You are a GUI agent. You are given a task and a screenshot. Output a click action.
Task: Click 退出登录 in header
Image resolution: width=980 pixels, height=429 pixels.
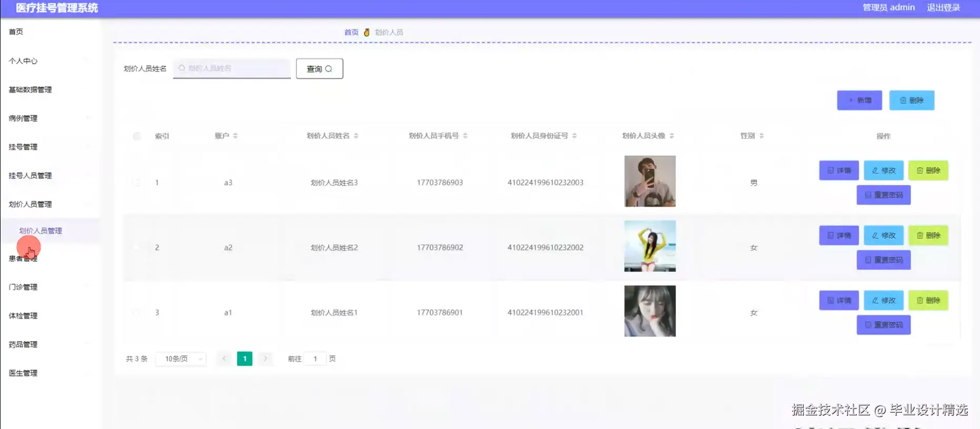coord(943,7)
